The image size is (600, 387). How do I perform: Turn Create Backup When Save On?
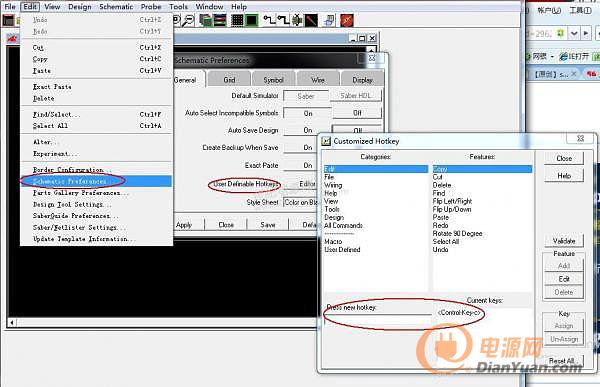(x=308, y=147)
